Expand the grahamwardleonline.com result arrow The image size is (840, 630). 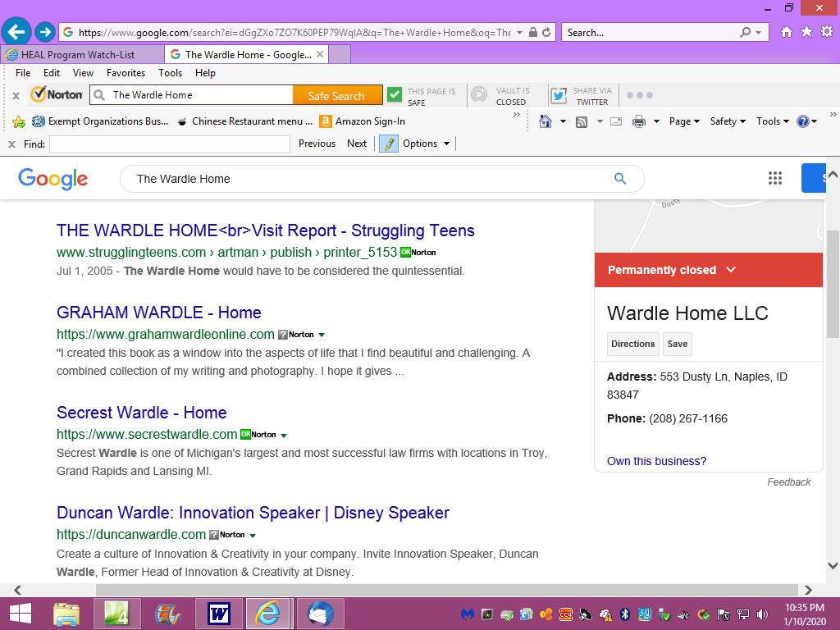322,335
